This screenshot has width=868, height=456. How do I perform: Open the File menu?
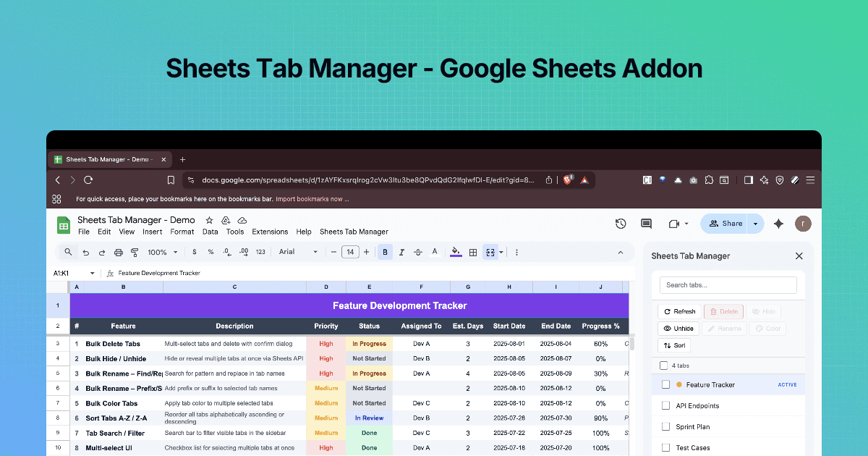point(84,232)
